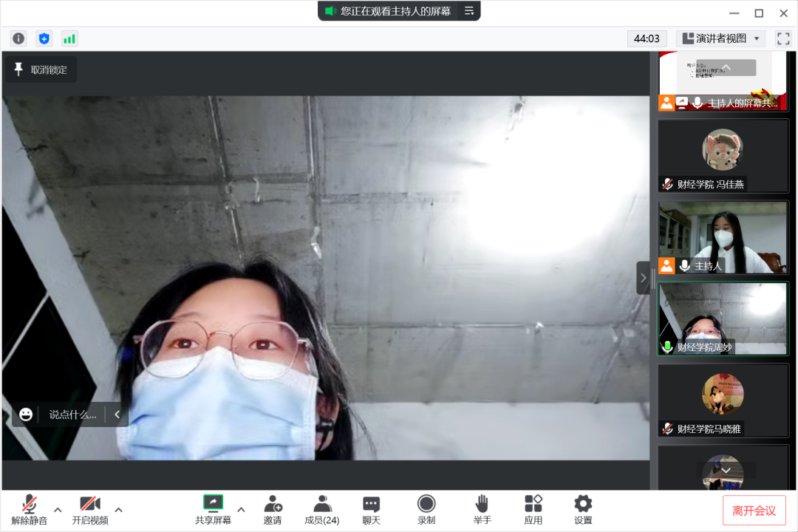This screenshot has width=798, height=532.
Task: Check the green network signal icon
Action: pyautogui.click(x=69, y=38)
